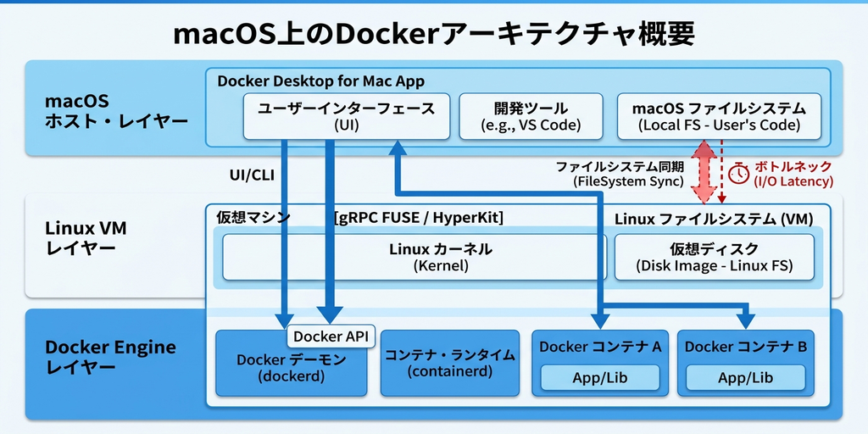This screenshot has width=868, height=434.
Task: Click the bottleneck clock icon
Action: [x=739, y=173]
